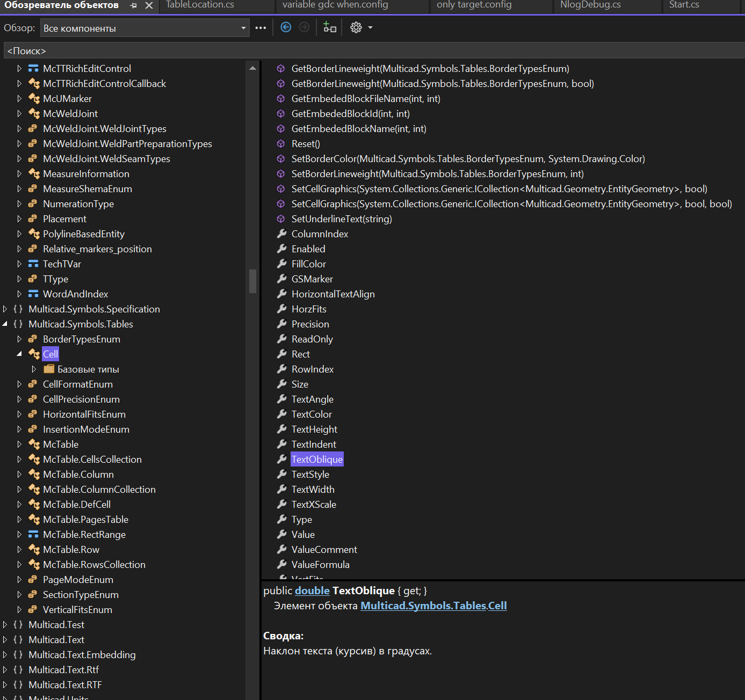Click the Reset() method cube icon
Viewport: 745px width, 700px height.
[280, 144]
